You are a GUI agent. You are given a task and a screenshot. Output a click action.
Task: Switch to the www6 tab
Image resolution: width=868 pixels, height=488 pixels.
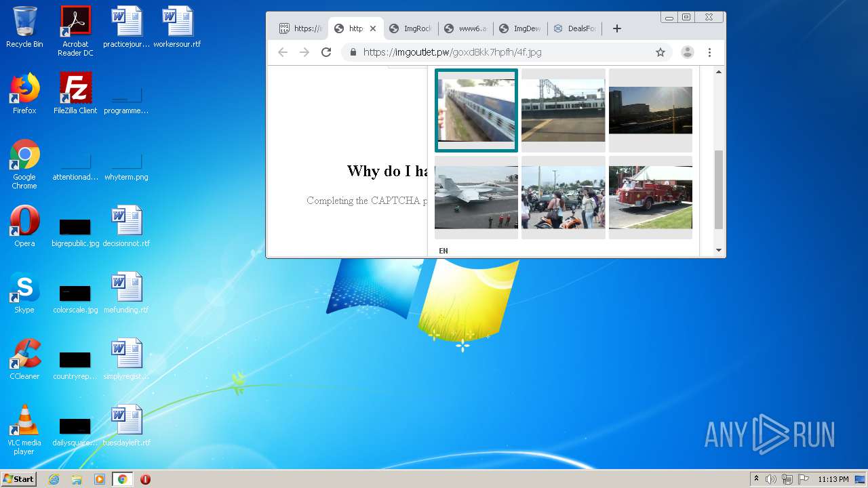tap(466, 28)
